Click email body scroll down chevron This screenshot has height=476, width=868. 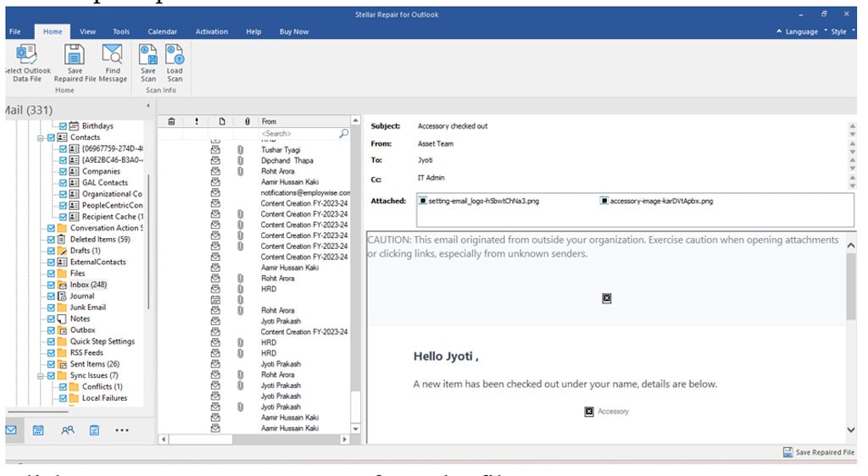pos(851,429)
